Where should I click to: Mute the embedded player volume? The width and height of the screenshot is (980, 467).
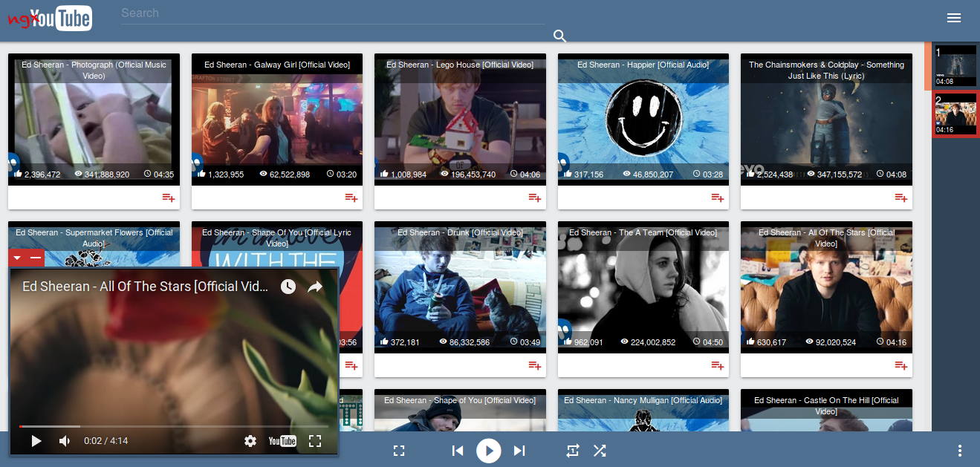65,441
